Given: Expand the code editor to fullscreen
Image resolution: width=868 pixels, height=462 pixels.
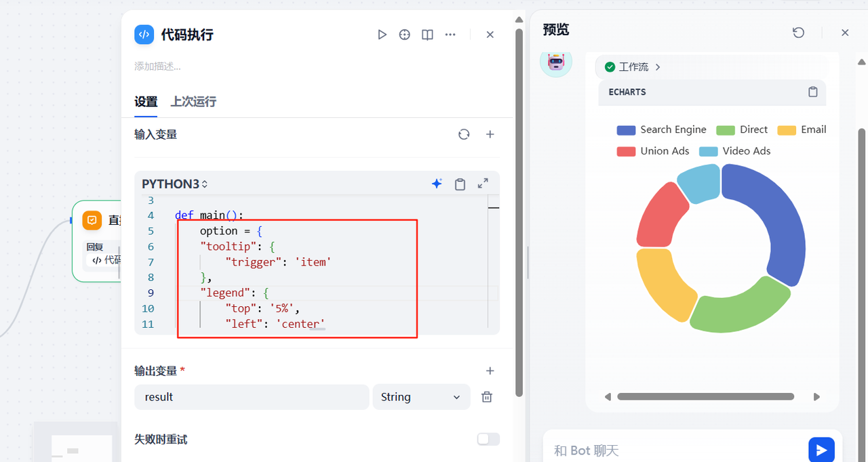Looking at the screenshot, I should click(483, 184).
